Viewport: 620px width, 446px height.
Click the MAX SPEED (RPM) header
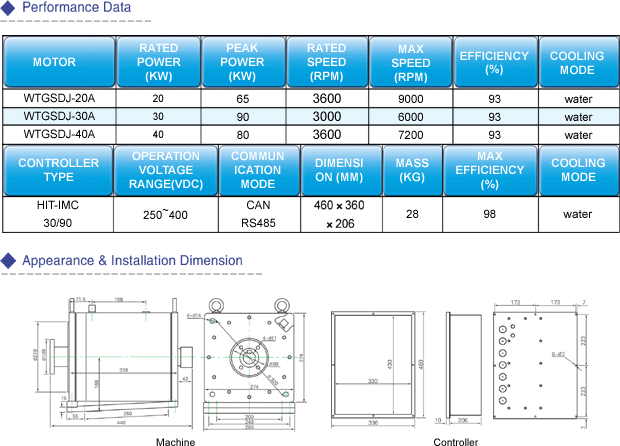[410, 62]
